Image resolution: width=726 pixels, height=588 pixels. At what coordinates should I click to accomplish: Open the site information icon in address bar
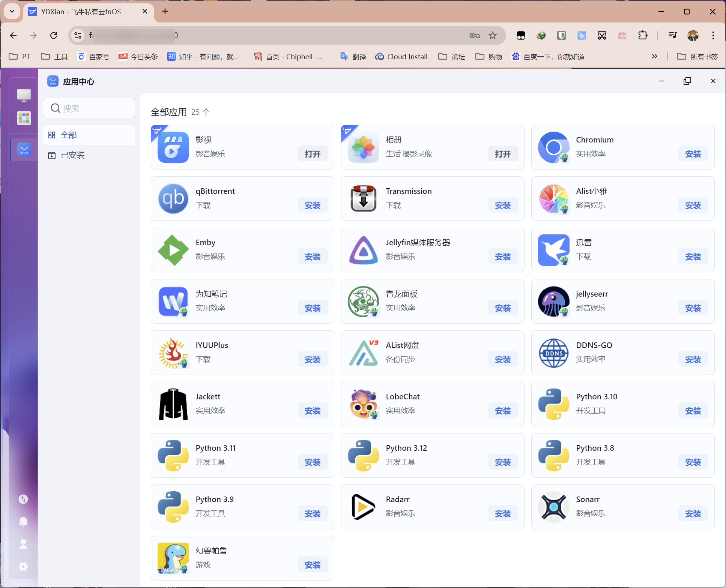78,35
